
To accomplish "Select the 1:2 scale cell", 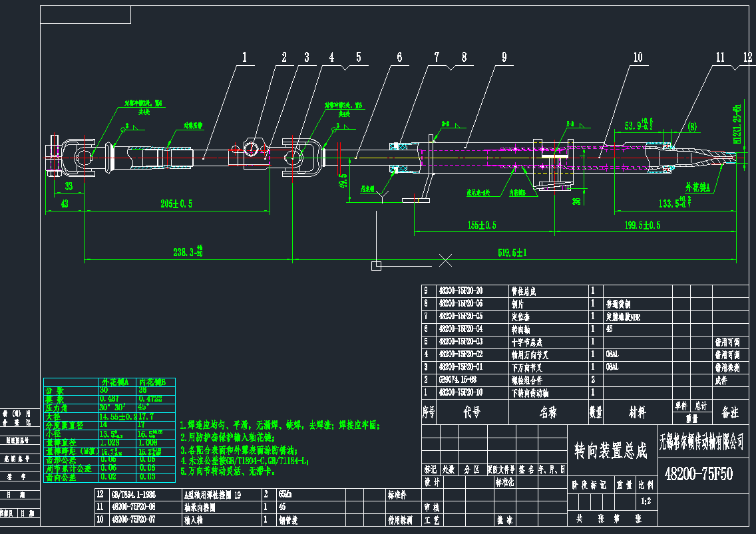I will [x=645, y=501].
